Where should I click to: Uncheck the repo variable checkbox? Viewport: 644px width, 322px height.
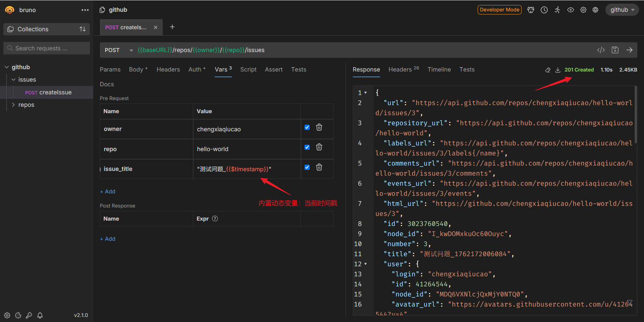coord(307,147)
